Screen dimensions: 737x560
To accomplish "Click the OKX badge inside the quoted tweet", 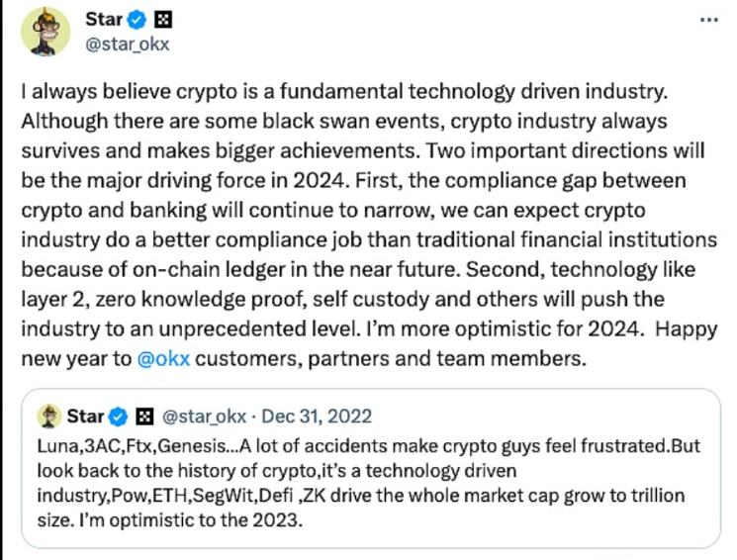I will tap(141, 416).
